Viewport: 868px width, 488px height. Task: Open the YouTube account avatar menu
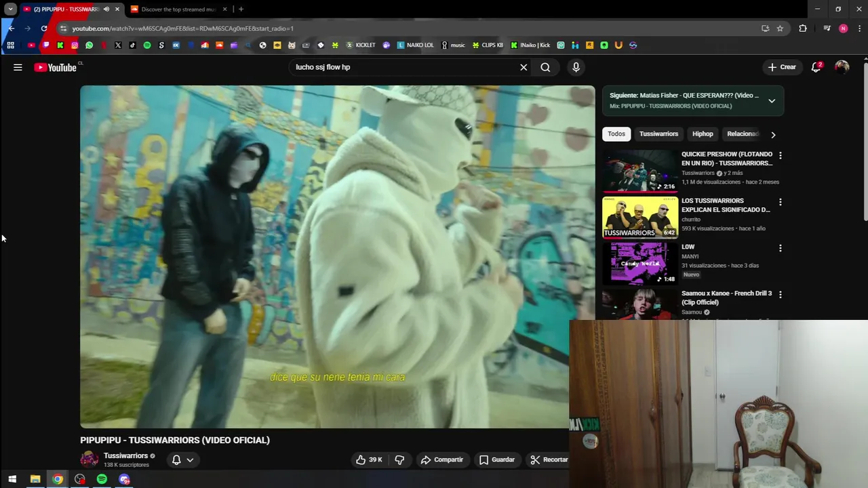(842, 67)
